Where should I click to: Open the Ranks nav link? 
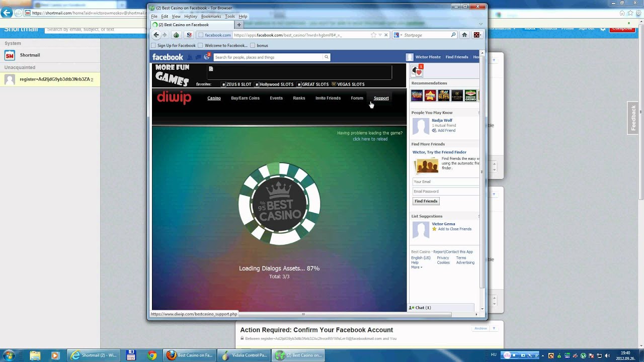pos(299,98)
